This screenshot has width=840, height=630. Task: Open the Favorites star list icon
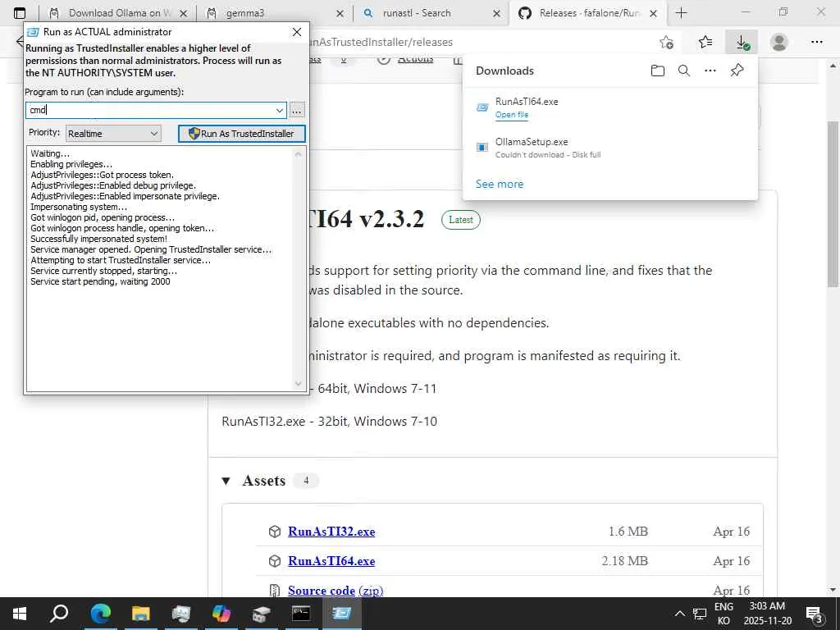(705, 43)
